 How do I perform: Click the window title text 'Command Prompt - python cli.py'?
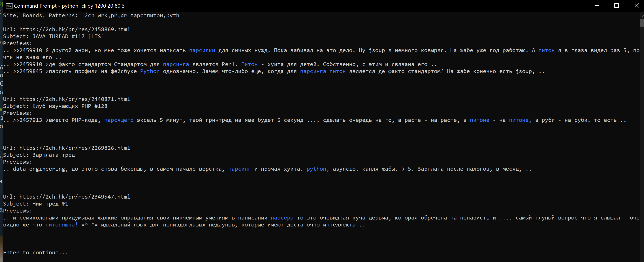point(46,6)
